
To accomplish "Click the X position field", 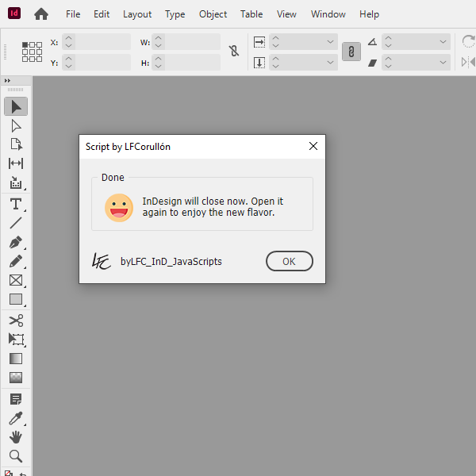I will point(103,42).
